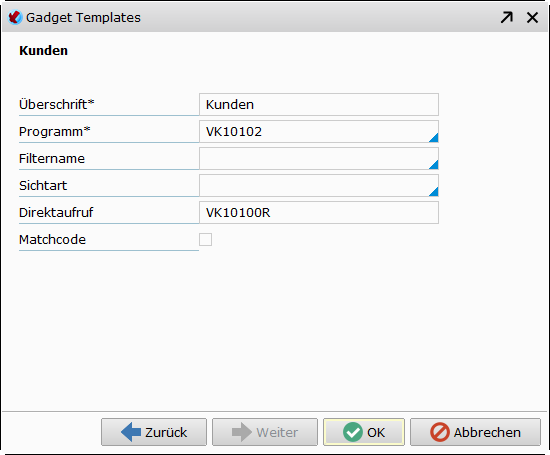Click the Direktaufruf field VK10100R
550x455 pixels.
[x=319, y=213]
